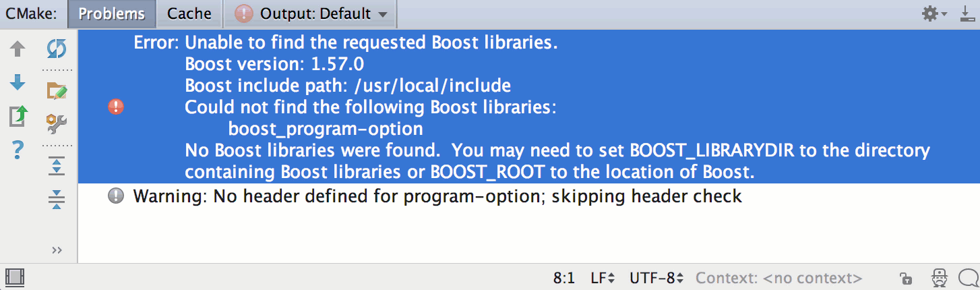Toggle the read-only lock icon in status bar
The width and height of the screenshot is (980, 290).
pos(907,278)
